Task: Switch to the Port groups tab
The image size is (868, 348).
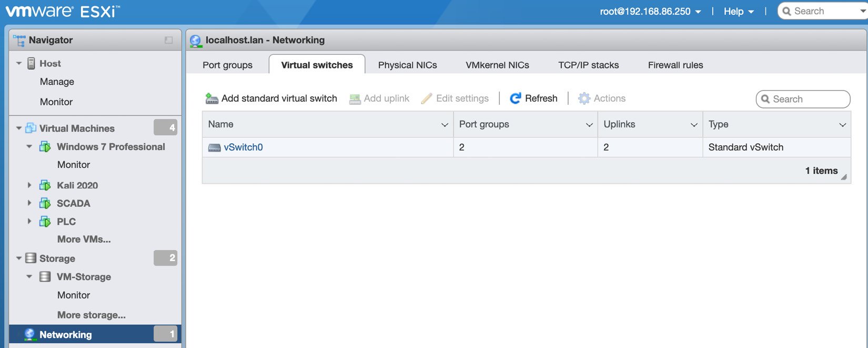Action: coord(227,65)
